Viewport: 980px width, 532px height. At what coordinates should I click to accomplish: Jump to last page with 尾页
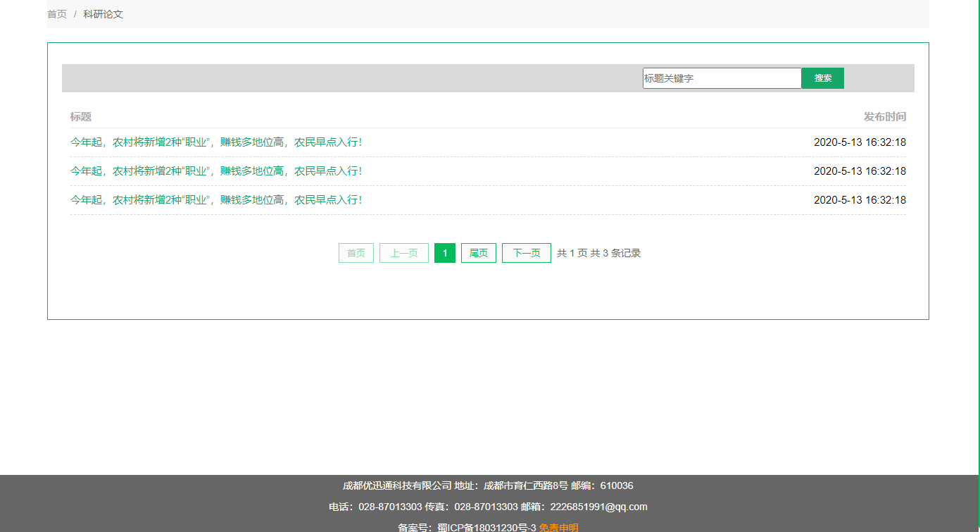point(479,253)
